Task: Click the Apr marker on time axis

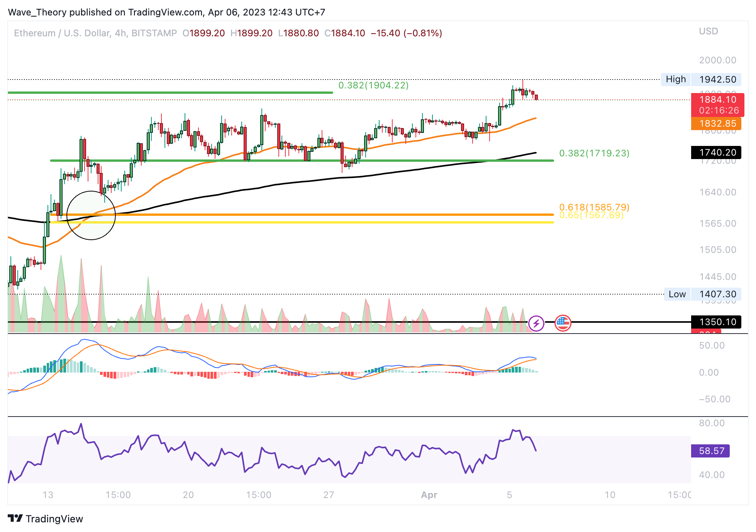Action: [429, 495]
